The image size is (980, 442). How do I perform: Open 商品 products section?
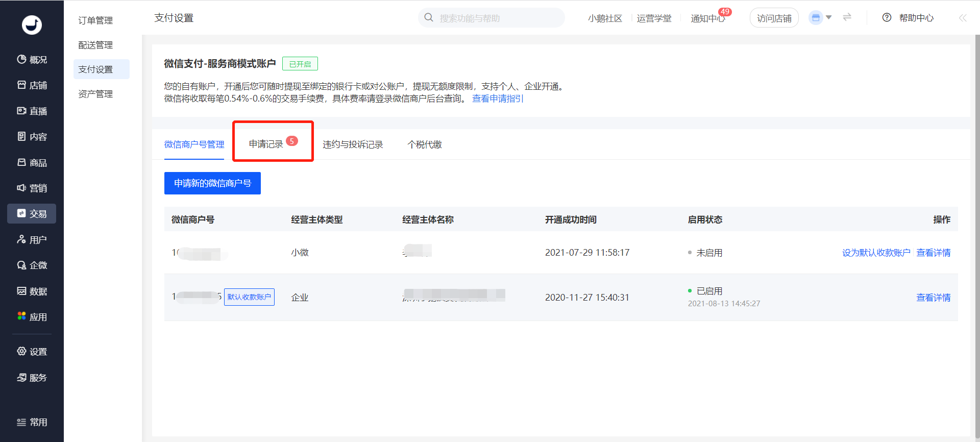click(32, 162)
